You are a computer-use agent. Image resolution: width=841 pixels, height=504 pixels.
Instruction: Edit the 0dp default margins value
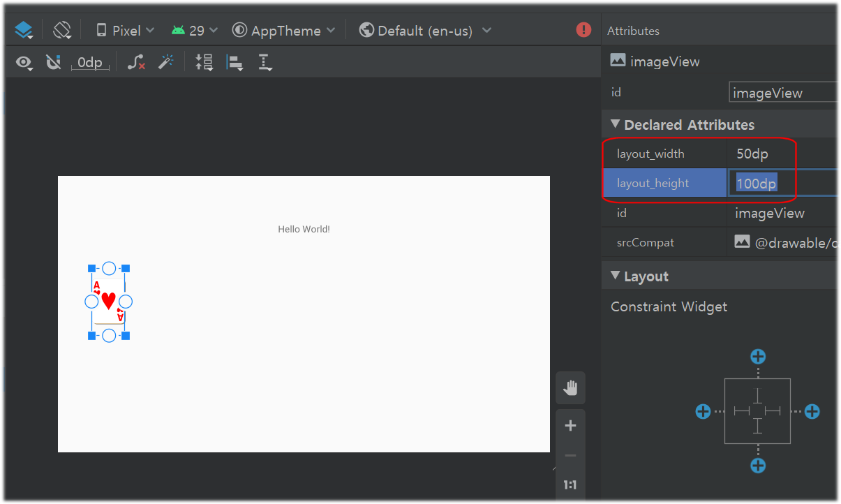(x=90, y=63)
